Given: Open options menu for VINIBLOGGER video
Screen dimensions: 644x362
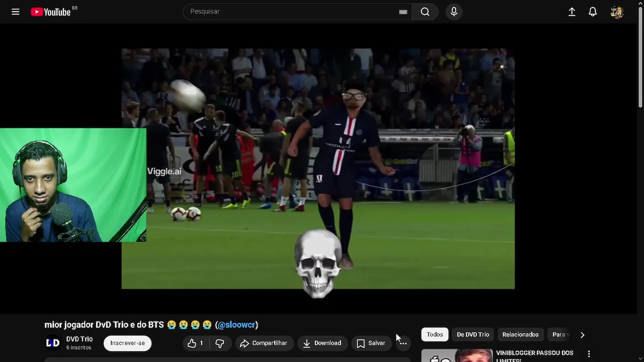Looking at the screenshot, I should [589, 354].
